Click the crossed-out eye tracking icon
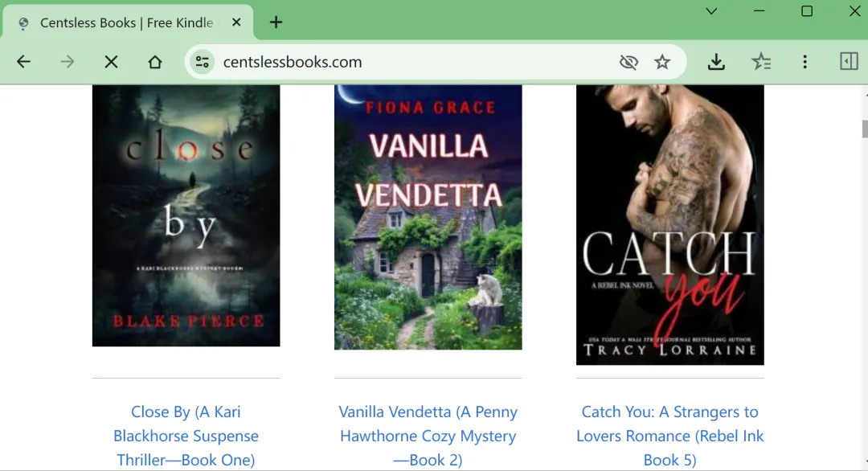 pos(628,61)
